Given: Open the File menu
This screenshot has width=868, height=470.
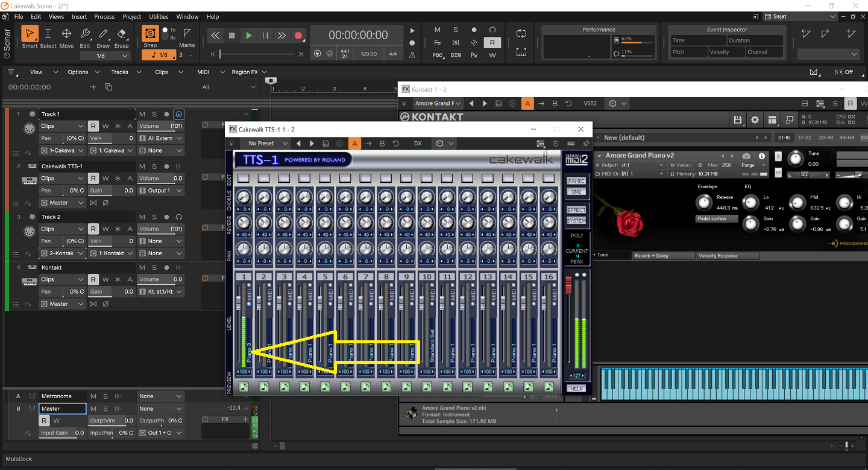Looking at the screenshot, I should tap(18, 16).
